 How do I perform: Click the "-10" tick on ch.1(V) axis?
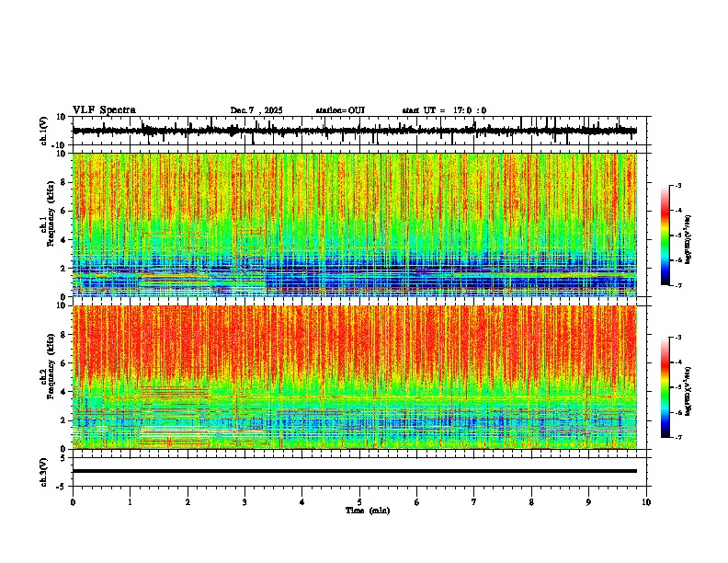pos(60,145)
